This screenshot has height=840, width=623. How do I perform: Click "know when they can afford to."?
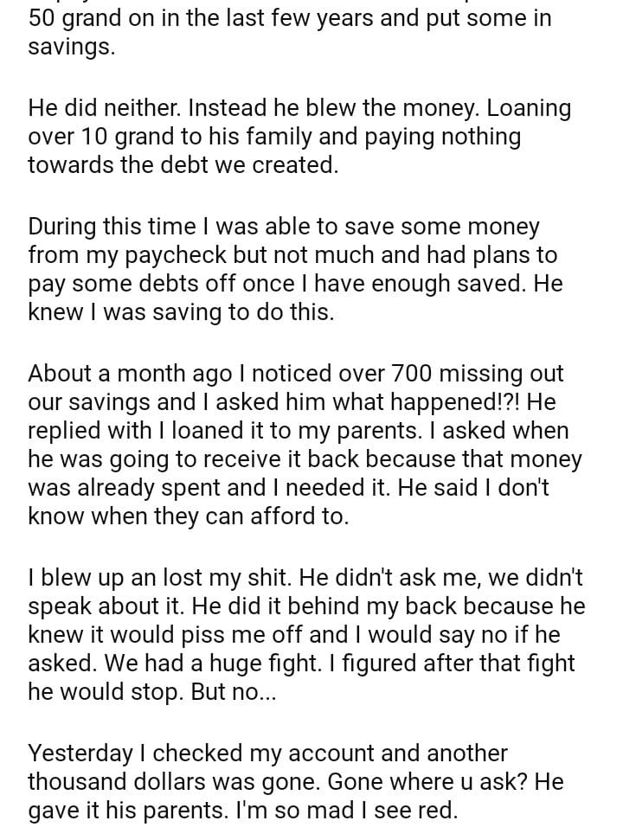click(x=188, y=516)
